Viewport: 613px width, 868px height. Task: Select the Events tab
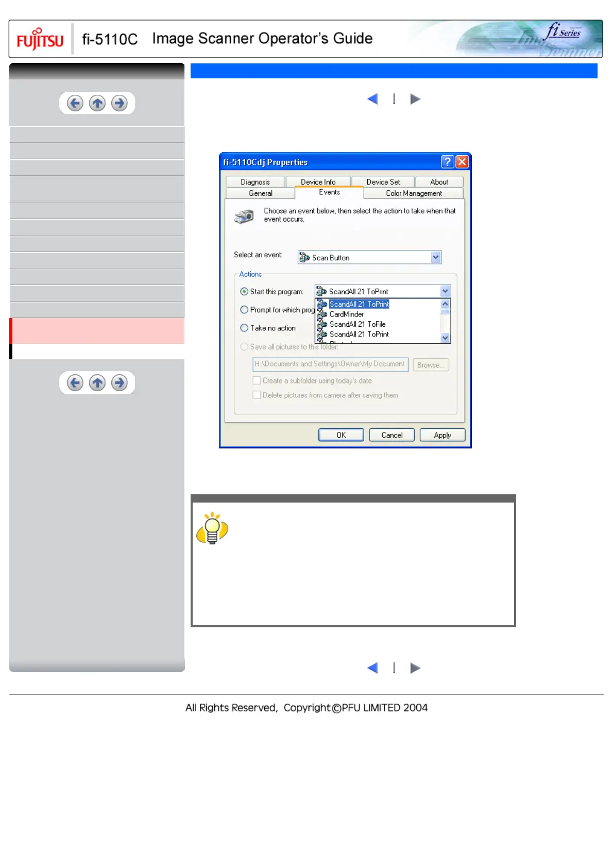pyautogui.click(x=329, y=192)
